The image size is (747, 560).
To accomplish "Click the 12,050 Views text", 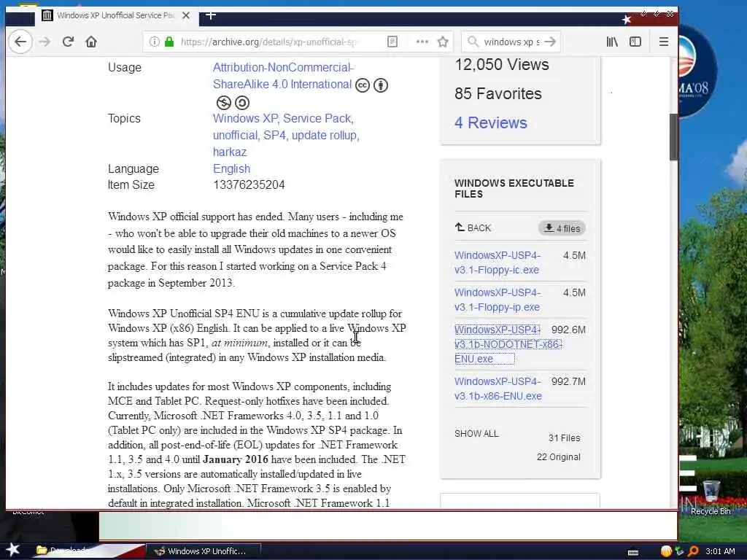I will click(502, 65).
